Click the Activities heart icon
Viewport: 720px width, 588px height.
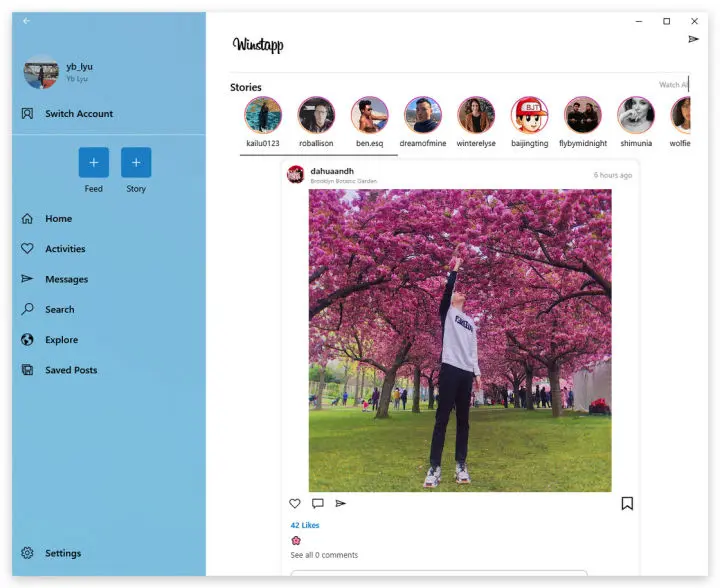coord(27,248)
